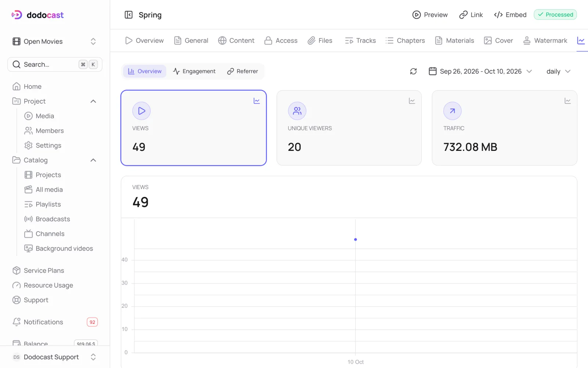This screenshot has height=368, width=588.
Task: Open the daily interval dropdown
Action: click(x=558, y=71)
